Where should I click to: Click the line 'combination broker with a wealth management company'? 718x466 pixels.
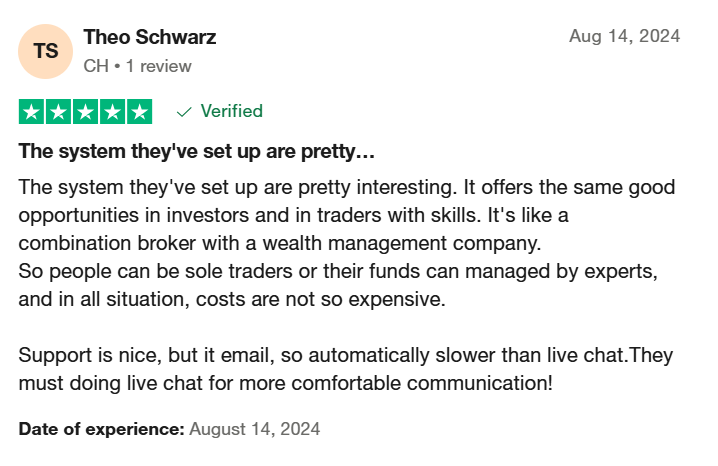pyautogui.click(x=280, y=243)
